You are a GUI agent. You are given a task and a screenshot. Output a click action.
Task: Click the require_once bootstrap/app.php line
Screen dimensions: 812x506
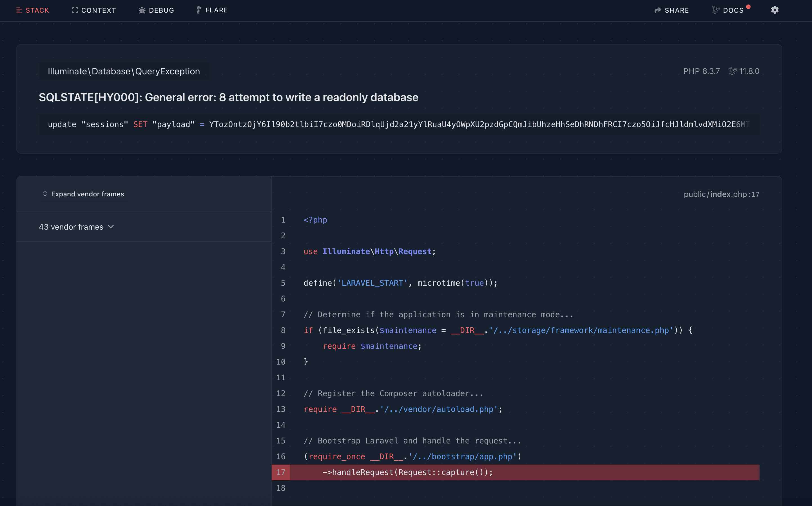coord(412,457)
